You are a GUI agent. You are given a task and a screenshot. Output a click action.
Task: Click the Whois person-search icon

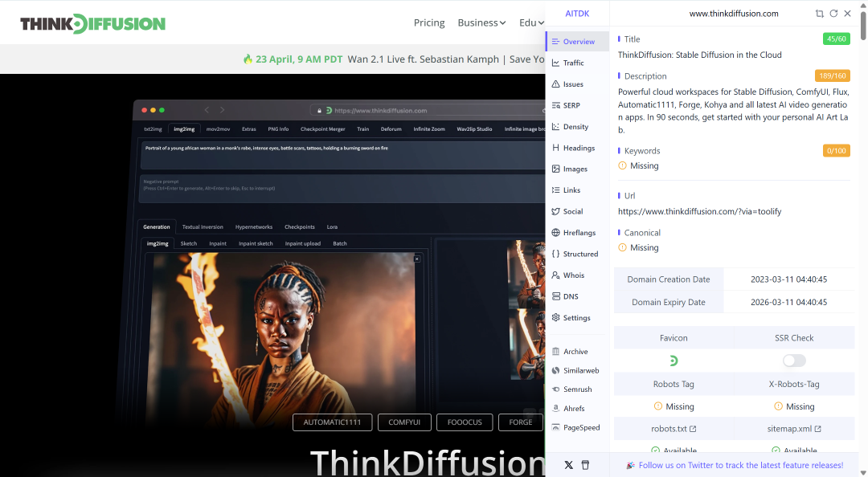[556, 275]
